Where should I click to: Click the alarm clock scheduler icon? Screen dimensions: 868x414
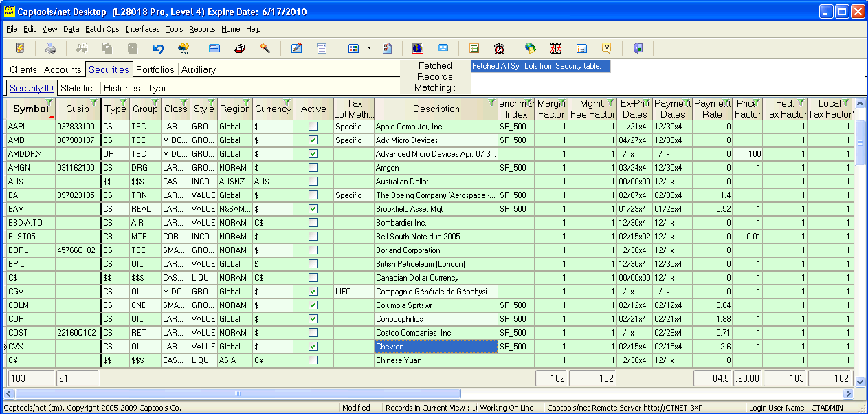499,48
